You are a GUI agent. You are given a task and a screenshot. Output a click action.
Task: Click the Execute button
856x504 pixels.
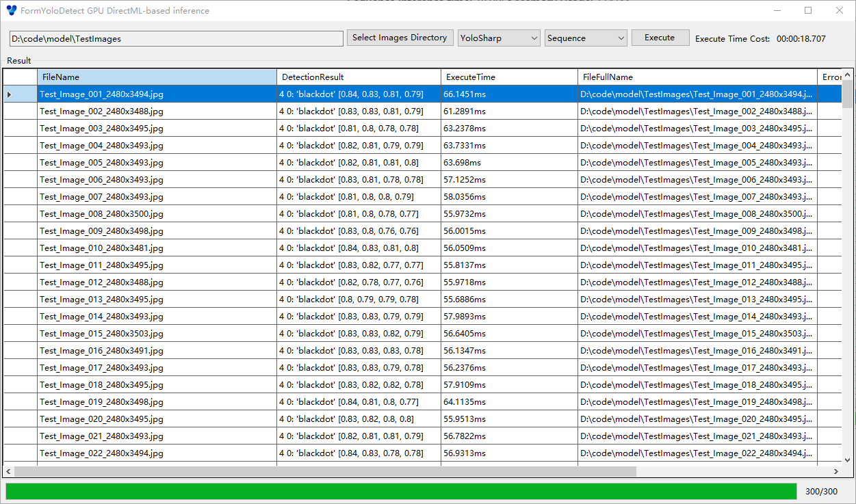point(660,38)
